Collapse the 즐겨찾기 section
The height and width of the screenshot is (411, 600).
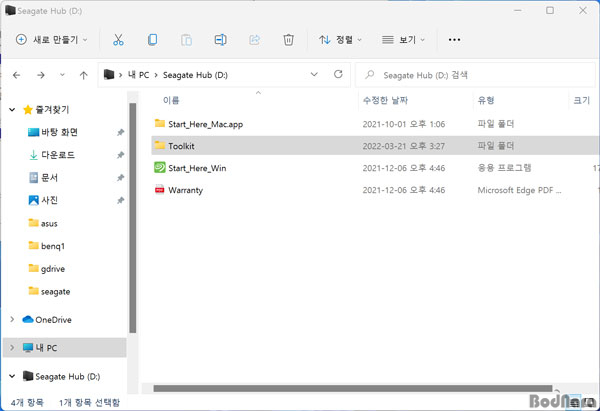[12, 110]
